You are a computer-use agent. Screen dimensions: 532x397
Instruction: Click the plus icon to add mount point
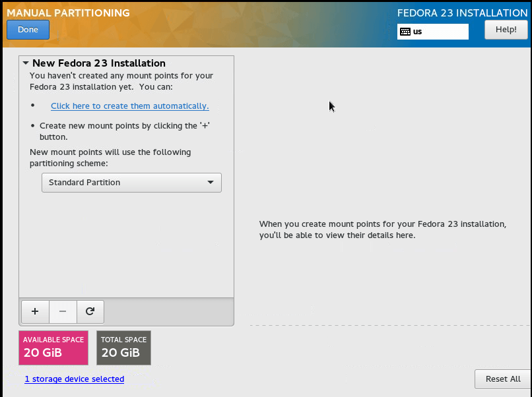[x=35, y=311]
